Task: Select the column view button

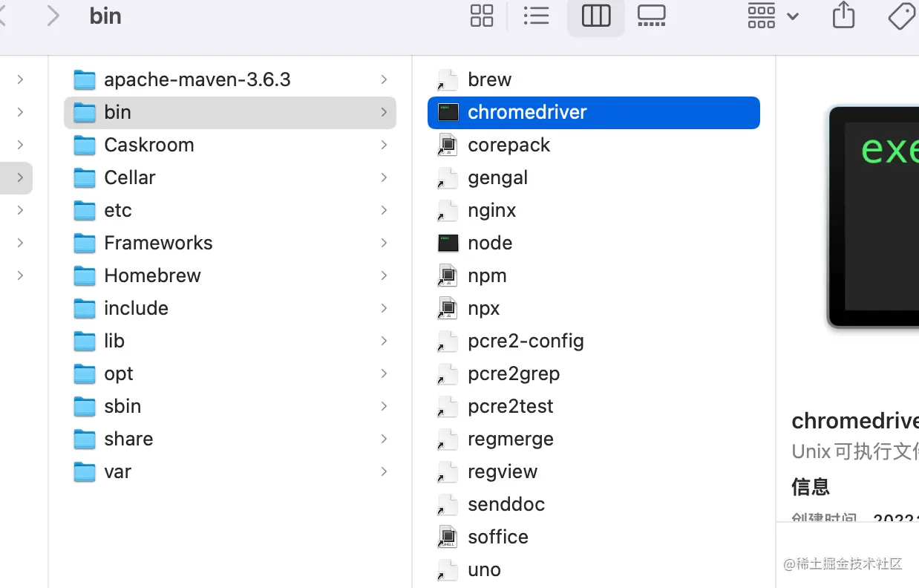Action: (x=596, y=16)
